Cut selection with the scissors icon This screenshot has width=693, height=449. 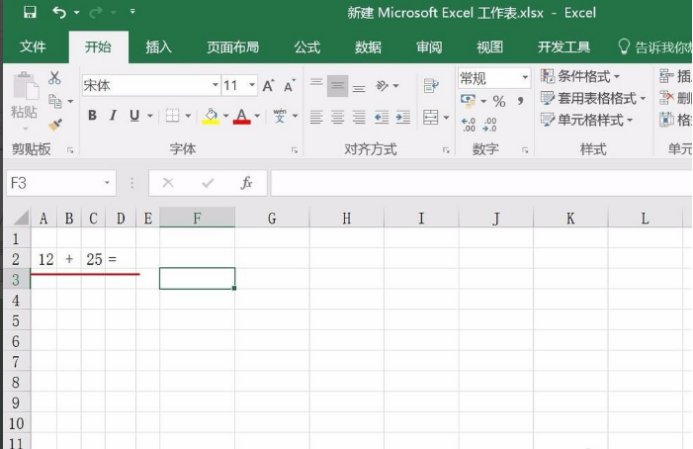pyautogui.click(x=54, y=78)
